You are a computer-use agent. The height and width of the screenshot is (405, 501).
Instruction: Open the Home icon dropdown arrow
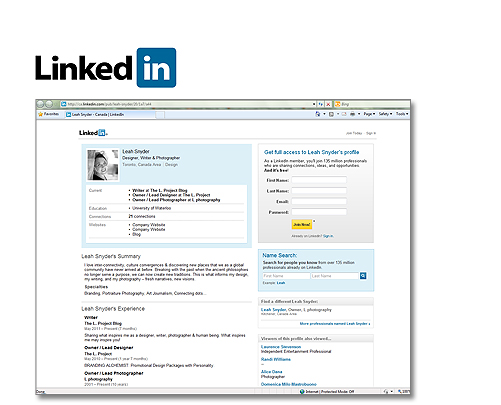tap(324, 114)
